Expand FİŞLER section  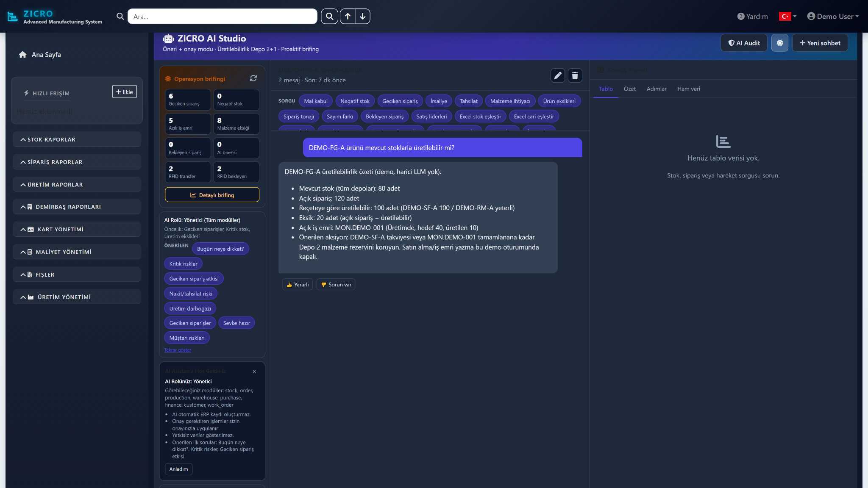pos(77,274)
